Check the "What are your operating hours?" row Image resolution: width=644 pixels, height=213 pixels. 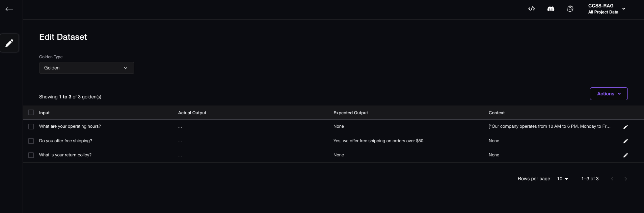(x=31, y=127)
